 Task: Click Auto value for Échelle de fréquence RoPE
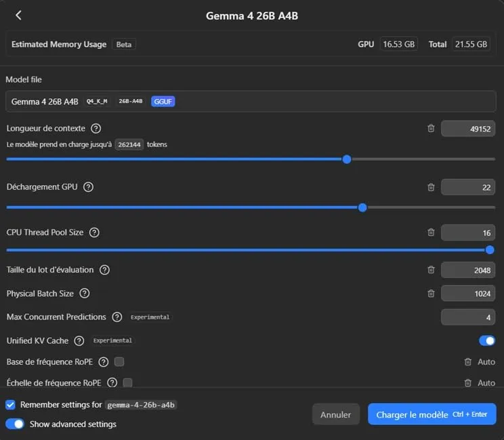click(486, 383)
